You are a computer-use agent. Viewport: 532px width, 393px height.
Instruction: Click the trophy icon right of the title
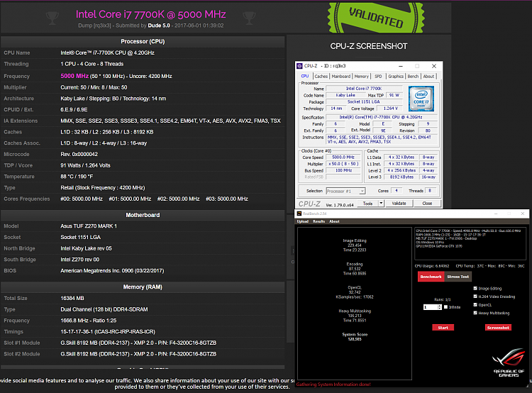coord(249,18)
